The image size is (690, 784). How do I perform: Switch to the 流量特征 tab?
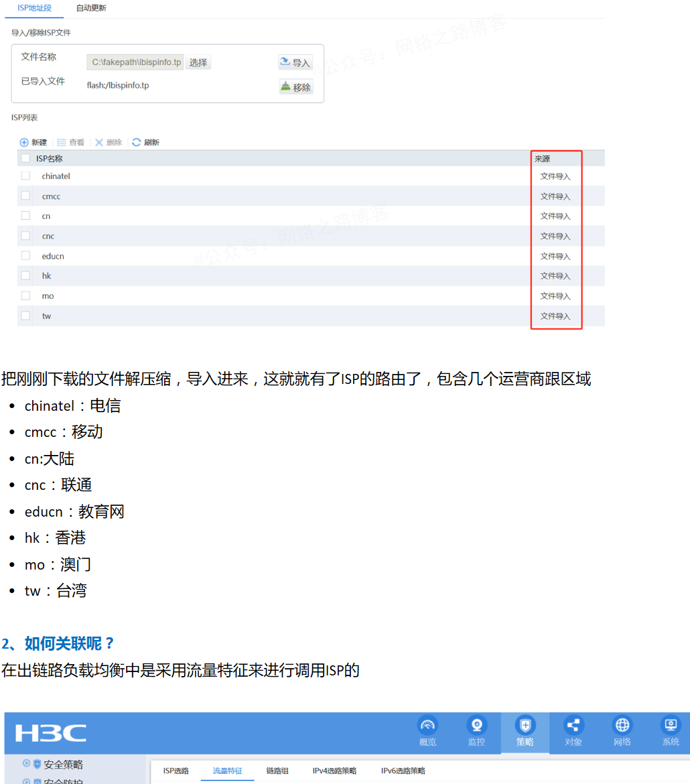(228, 771)
